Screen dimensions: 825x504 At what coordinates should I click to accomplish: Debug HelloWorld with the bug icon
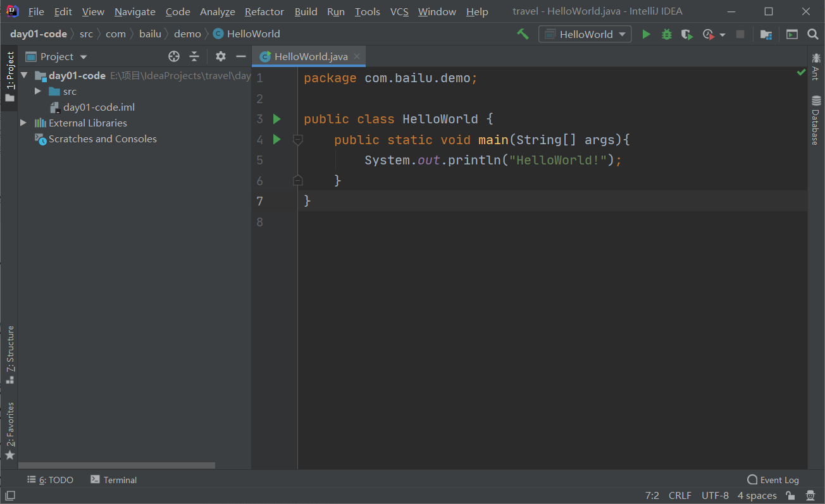[667, 34]
